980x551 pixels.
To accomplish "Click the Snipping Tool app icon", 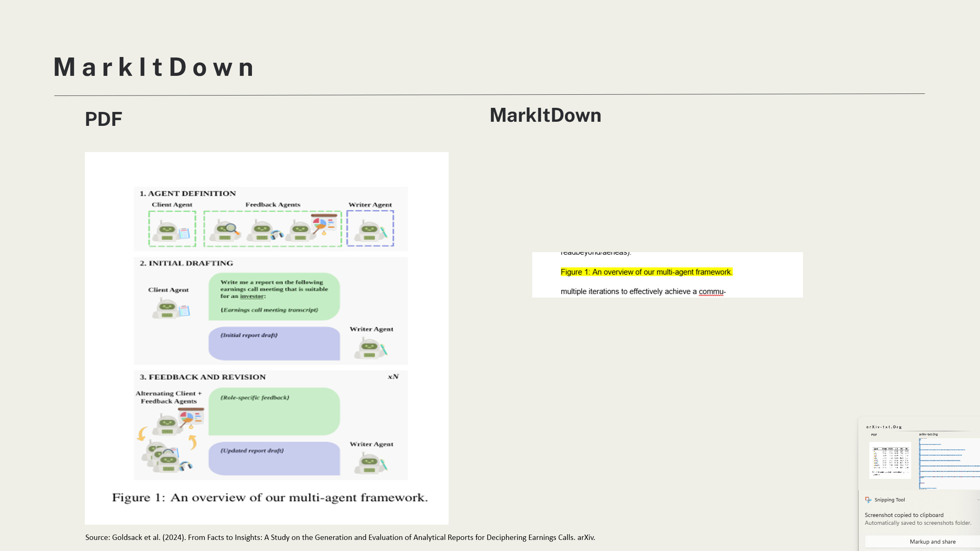I will [868, 499].
